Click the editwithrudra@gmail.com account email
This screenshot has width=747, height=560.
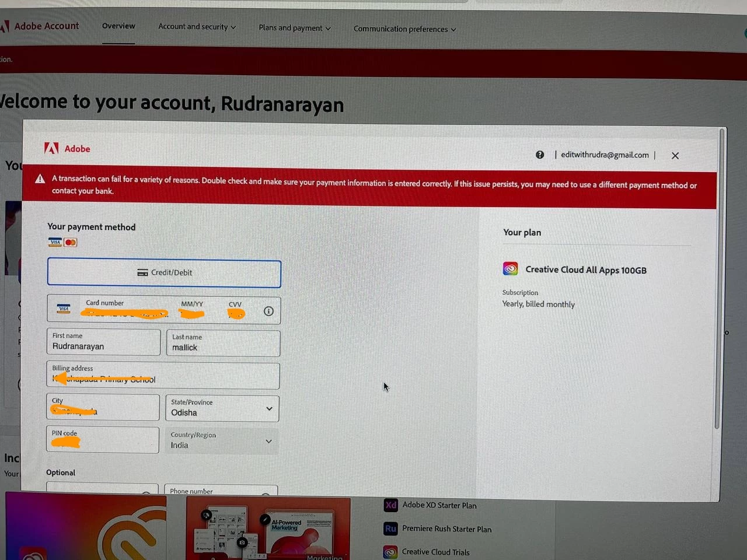pyautogui.click(x=605, y=155)
